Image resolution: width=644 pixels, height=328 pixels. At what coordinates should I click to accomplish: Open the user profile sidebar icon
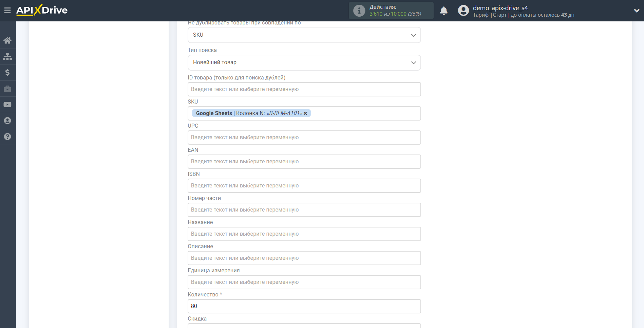pos(7,121)
